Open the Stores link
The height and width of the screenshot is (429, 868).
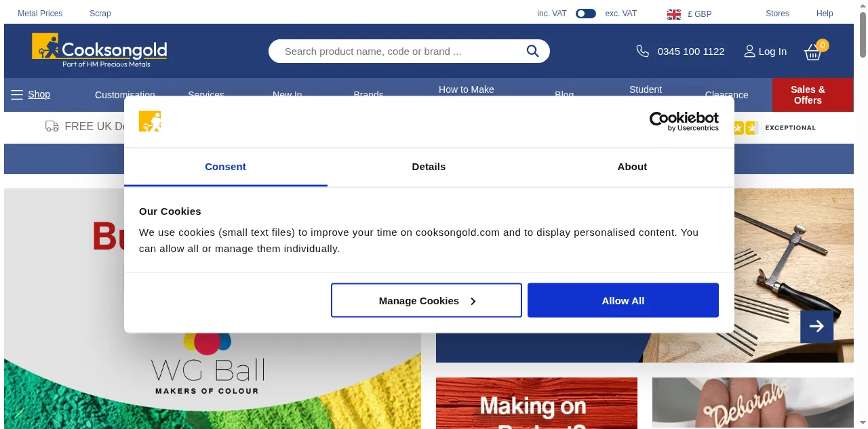[777, 14]
